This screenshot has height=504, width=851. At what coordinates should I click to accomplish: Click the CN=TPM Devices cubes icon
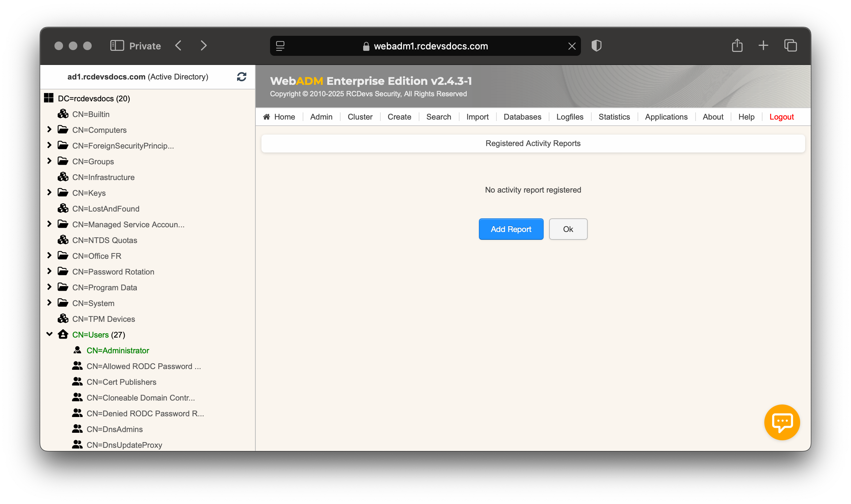tap(63, 319)
